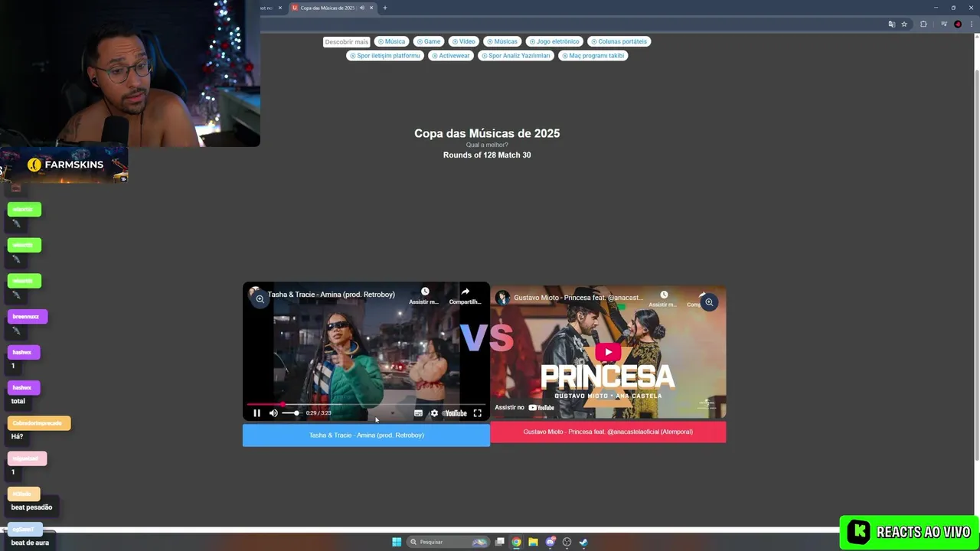Zoom magnifier on the Tasha & Tracie video
This screenshot has height=551, width=980.
[260, 299]
